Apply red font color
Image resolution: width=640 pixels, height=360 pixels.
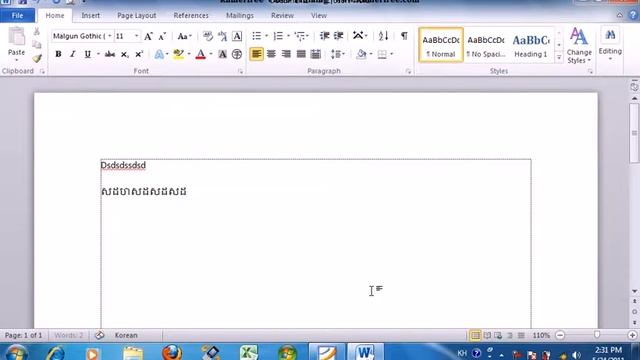200,54
